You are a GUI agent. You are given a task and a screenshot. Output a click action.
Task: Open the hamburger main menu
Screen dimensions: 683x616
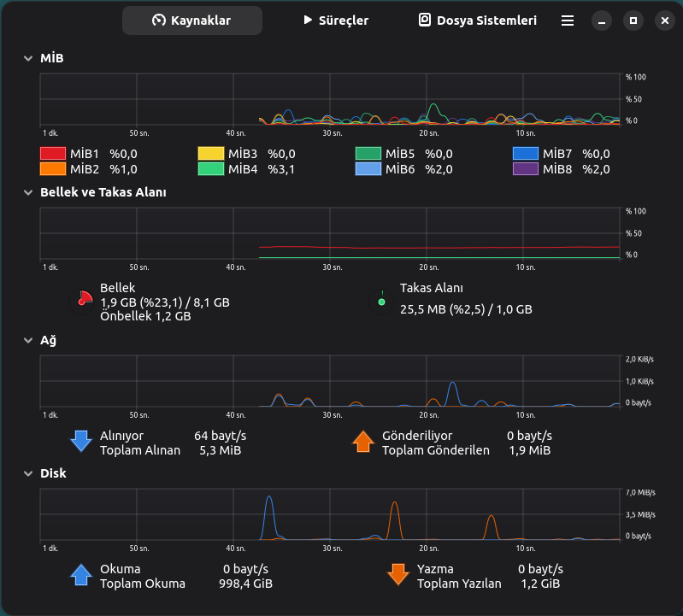click(x=568, y=21)
